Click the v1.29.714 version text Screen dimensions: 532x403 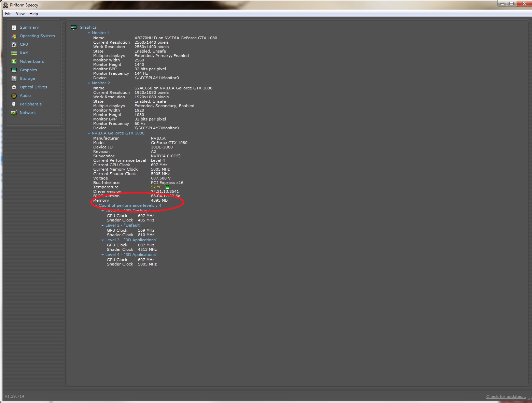pyautogui.click(x=15, y=396)
